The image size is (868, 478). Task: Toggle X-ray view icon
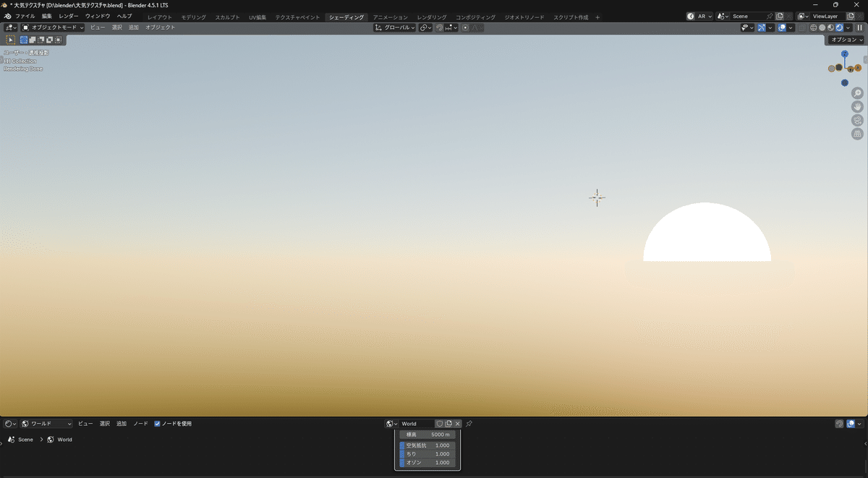801,27
